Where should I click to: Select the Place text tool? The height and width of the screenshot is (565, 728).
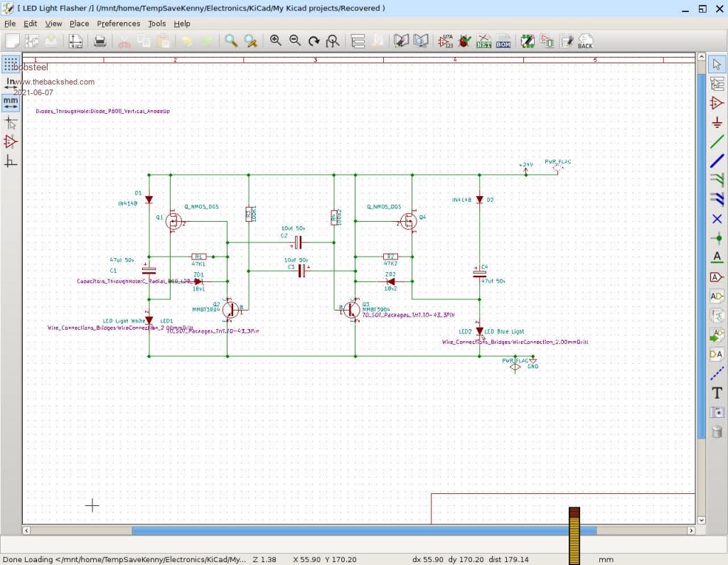(717, 392)
